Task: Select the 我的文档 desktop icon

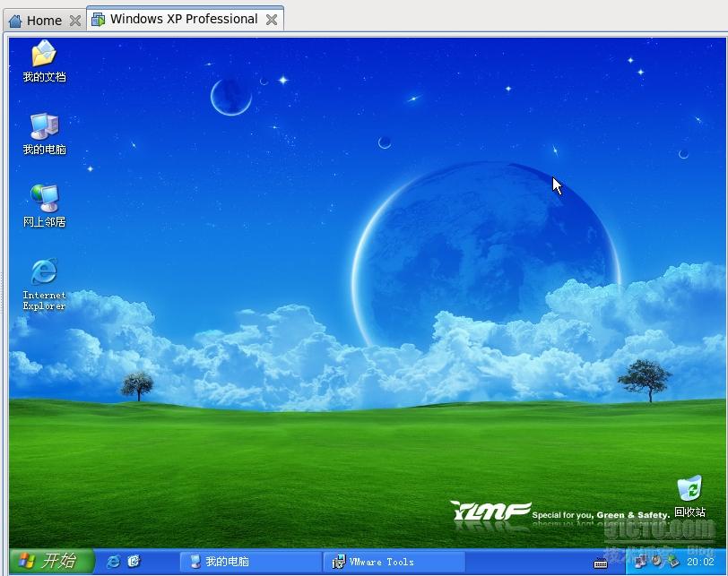Action: (44, 61)
